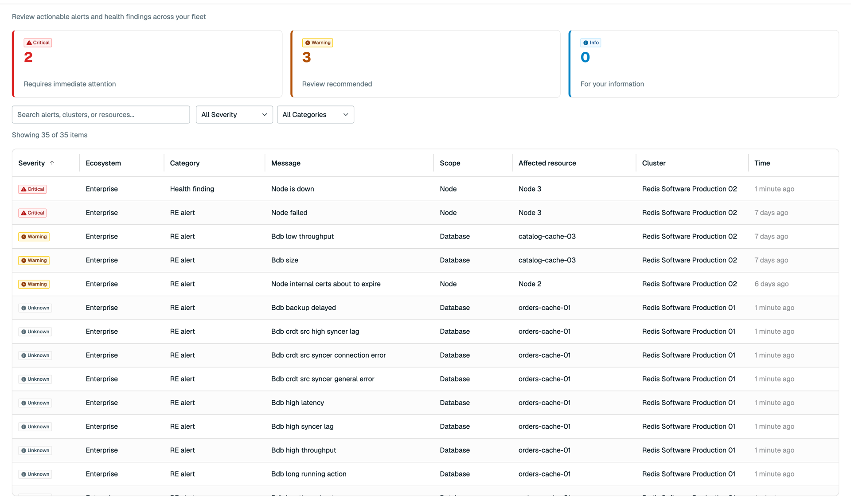Image resolution: width=851 pixels, height=504 pixels.
Task: Click Warning badge in Bdb size row
Action: coord(34,260)
